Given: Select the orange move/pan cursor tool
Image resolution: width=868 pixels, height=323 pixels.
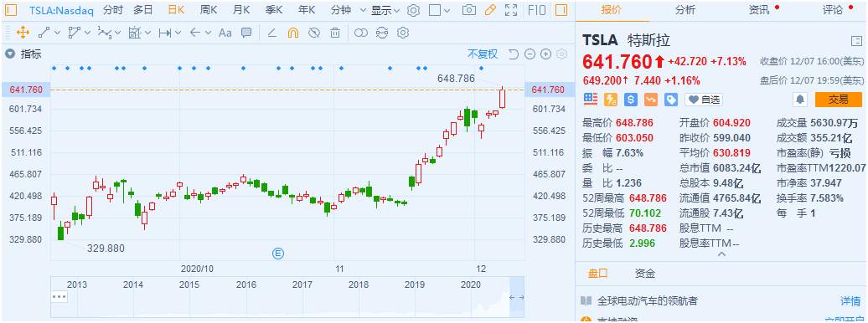Looking at the screenshot, I should tap(23, 33).
